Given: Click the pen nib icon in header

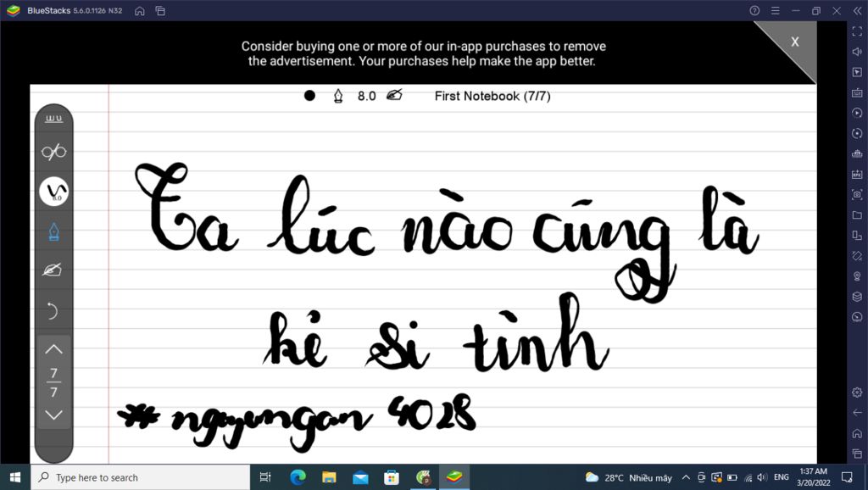Looking at the screenshot, I should click(338, 96).
